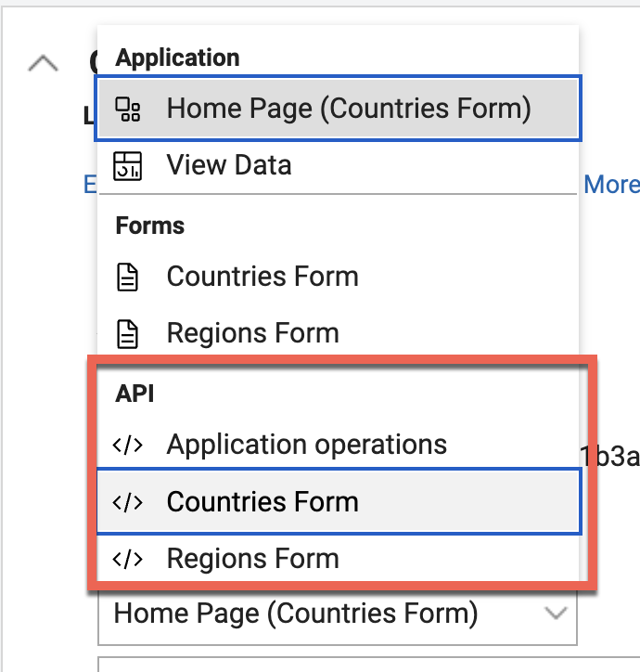Click the API group header in the list

tap(134, 394)
